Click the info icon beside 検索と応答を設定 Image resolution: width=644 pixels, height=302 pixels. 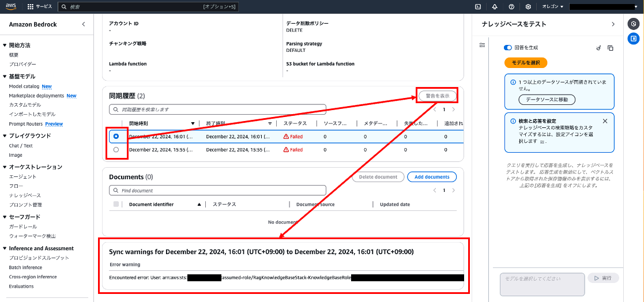(513, 122)
